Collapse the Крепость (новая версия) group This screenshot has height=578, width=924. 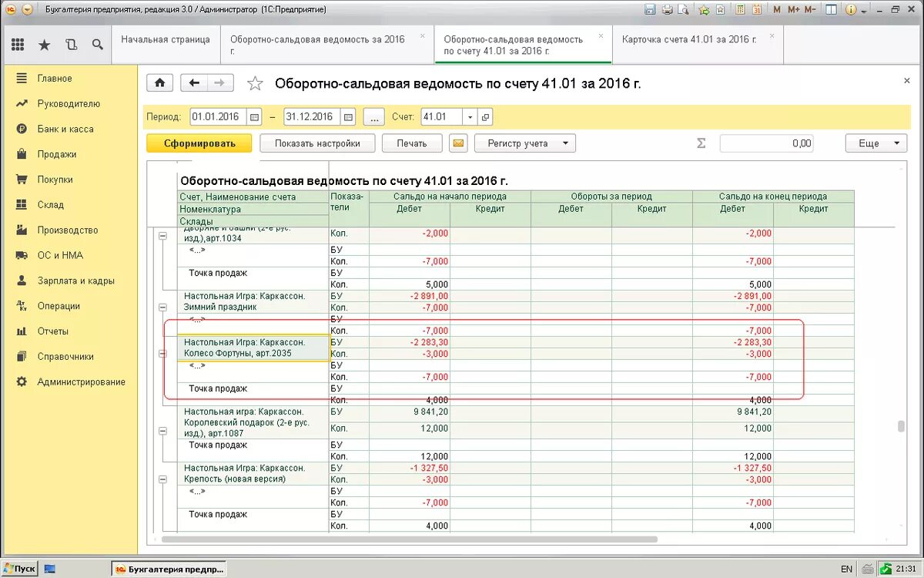point(162,479)
